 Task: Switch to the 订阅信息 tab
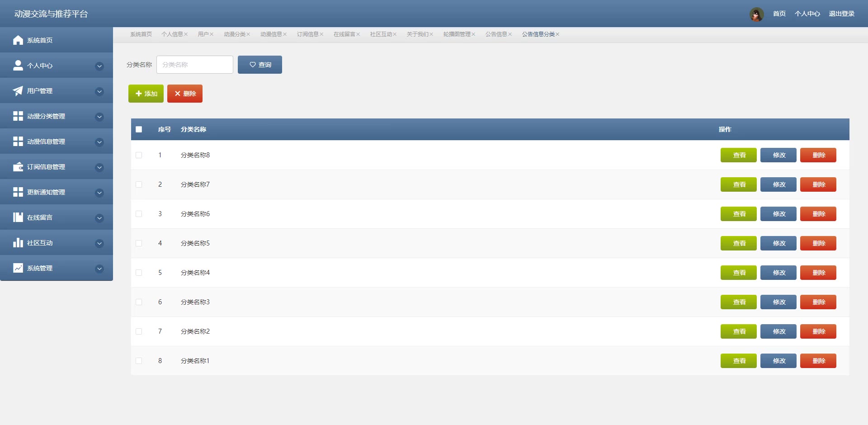pos(308,34)
